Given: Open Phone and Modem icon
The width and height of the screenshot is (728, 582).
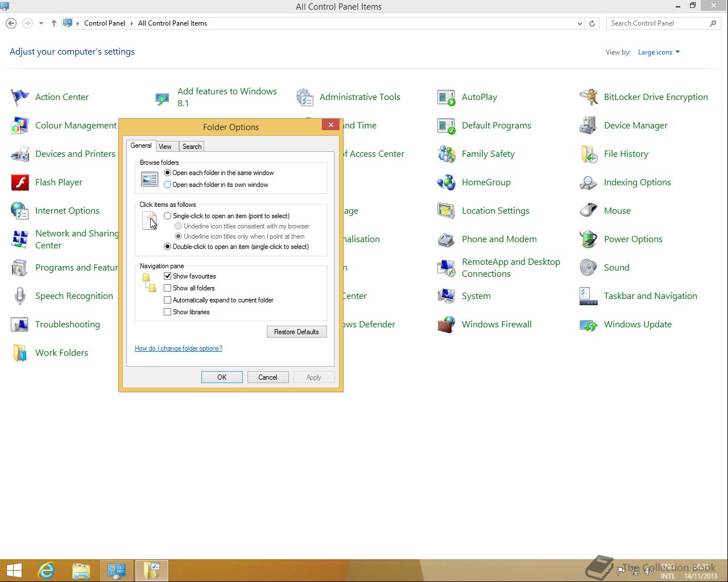Looking at the screenshot, I should point(446,239).
